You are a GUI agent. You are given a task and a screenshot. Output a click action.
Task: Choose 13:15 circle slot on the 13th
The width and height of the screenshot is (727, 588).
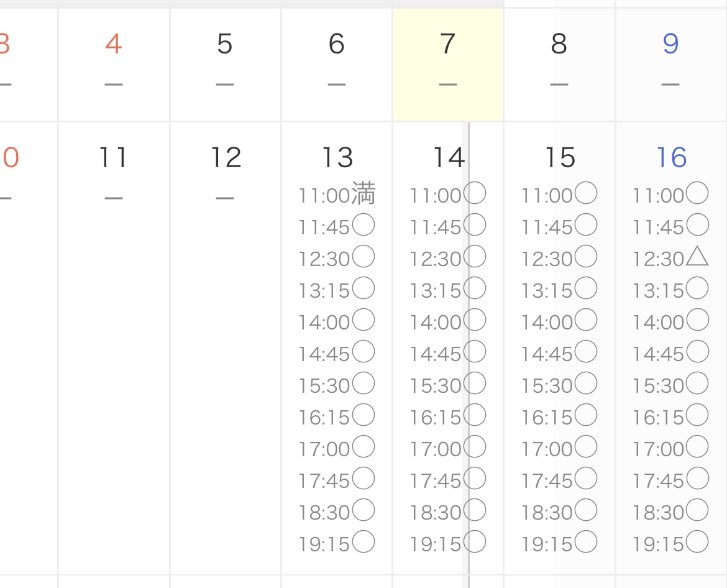tap(363, 289)
